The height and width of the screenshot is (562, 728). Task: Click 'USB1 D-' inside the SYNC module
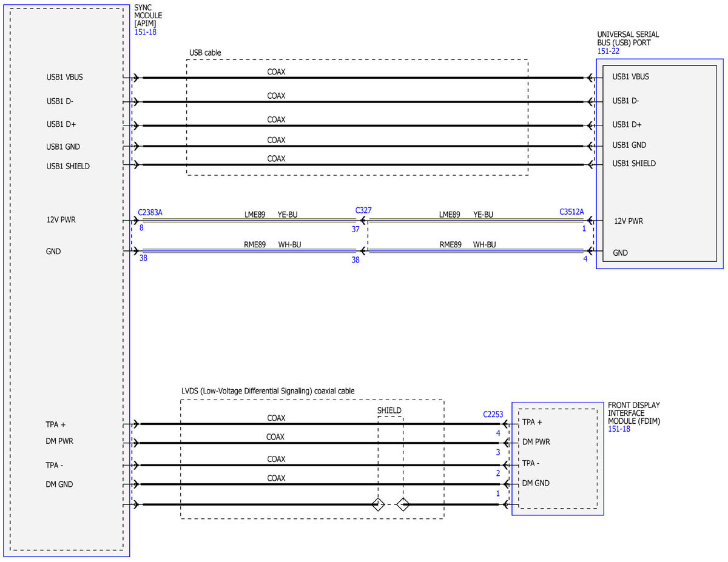click(x=59, y=101)
